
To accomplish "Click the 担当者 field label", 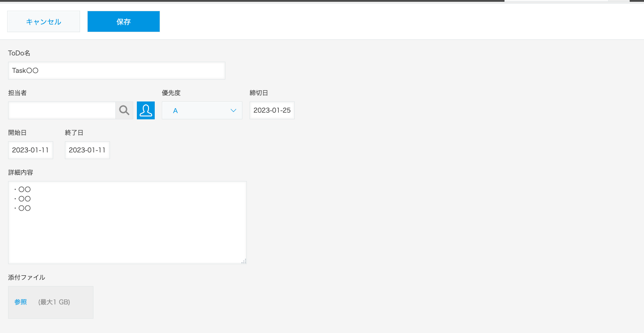I will click(17, 93).
